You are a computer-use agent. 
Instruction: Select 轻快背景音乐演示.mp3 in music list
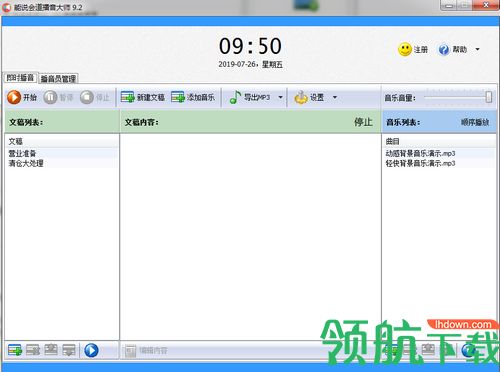click(439, 163)
